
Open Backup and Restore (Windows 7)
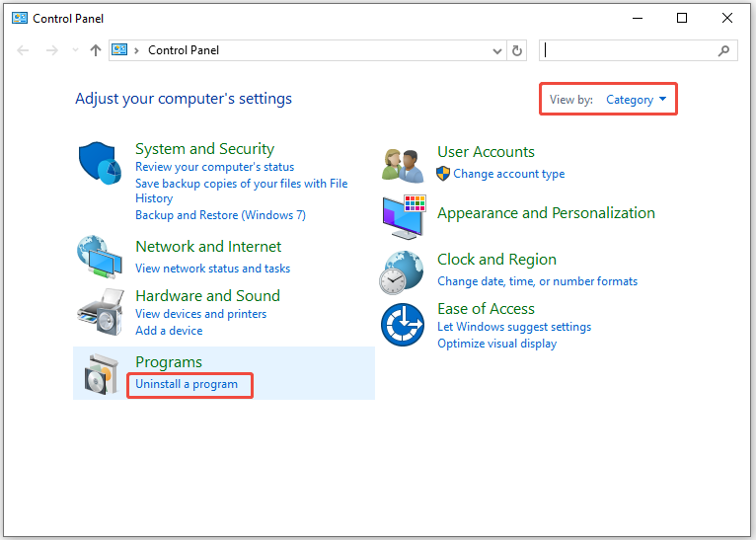coord(220,215)
